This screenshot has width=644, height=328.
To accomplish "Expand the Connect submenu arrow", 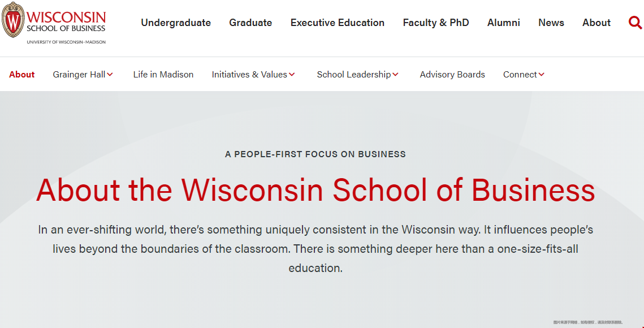I will 541,75.
